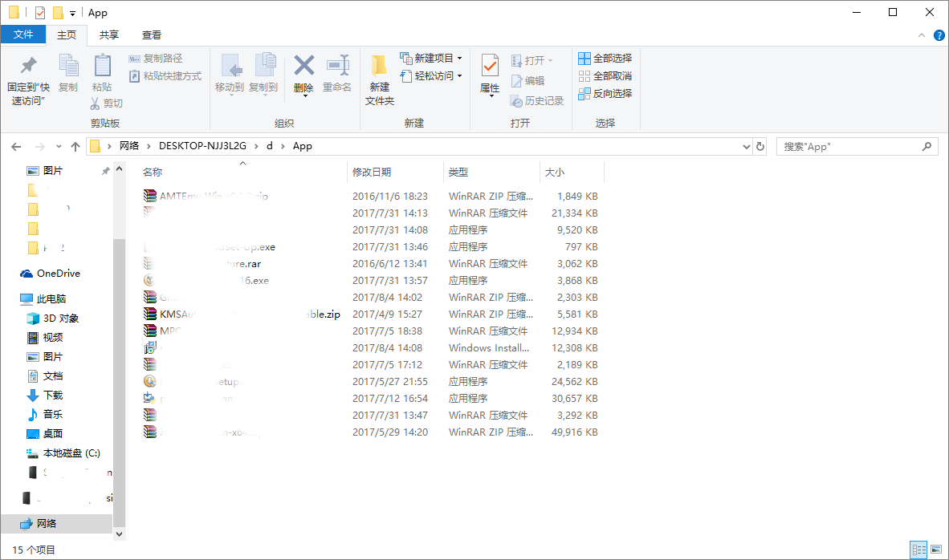The image size is (949, 560).
Task: Select the View (查看) tab
Action: point(151,35)
